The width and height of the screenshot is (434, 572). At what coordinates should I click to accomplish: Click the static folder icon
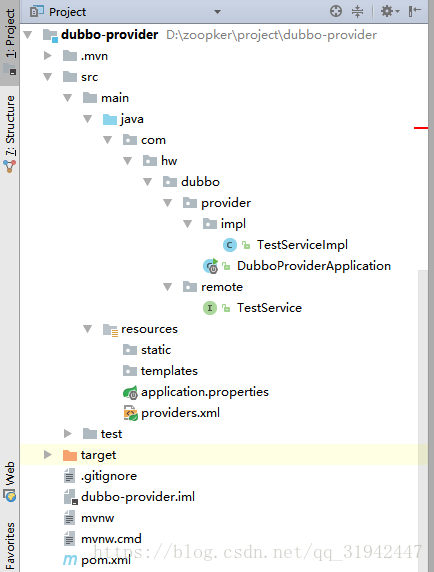pyautogui.click(x=130, y=350)
